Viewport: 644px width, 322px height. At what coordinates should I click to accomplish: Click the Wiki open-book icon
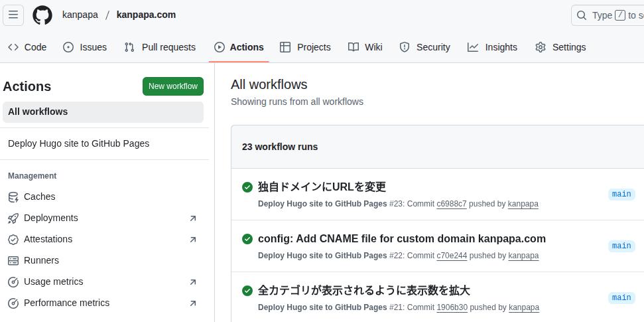click(x=354, y=47)
